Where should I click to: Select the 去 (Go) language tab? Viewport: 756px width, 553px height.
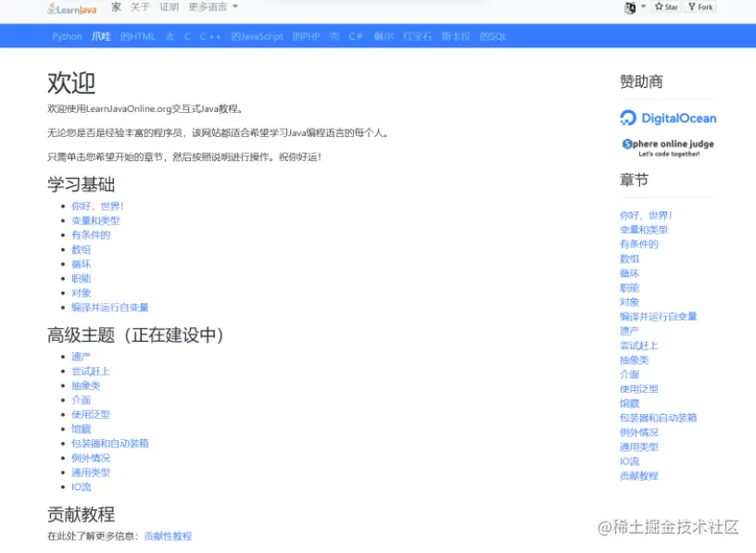tap(170, 36)
